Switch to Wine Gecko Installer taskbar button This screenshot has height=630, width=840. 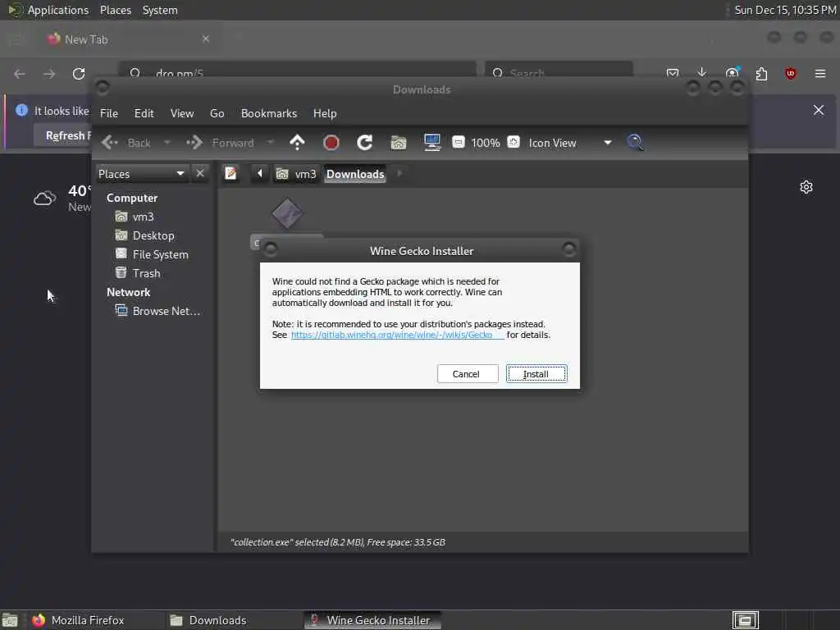(372, 620)
